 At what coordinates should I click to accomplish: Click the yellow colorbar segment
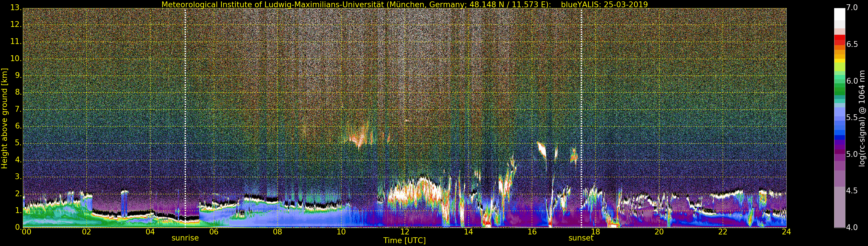click(x=839, y=61)
